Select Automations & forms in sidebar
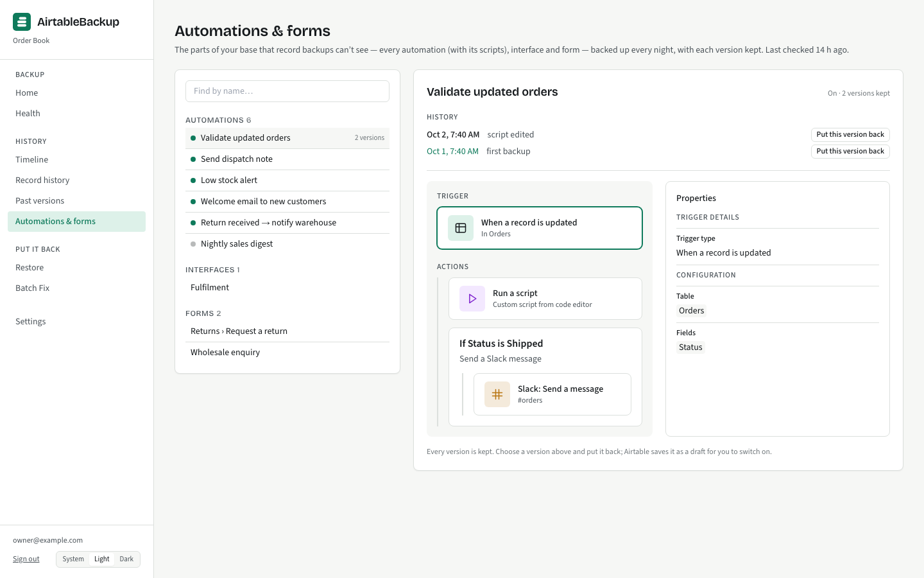Viewport: 924px width, 578px height. pos(76,222)
